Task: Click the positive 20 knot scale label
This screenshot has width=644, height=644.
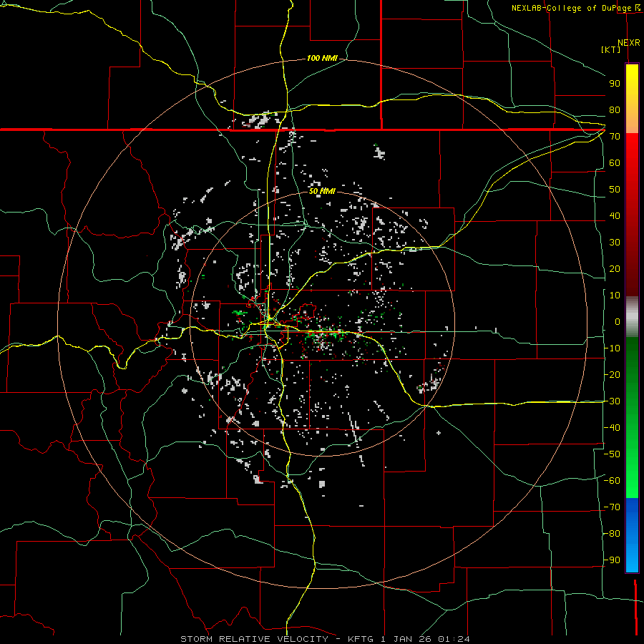Action: coord(615,269)
